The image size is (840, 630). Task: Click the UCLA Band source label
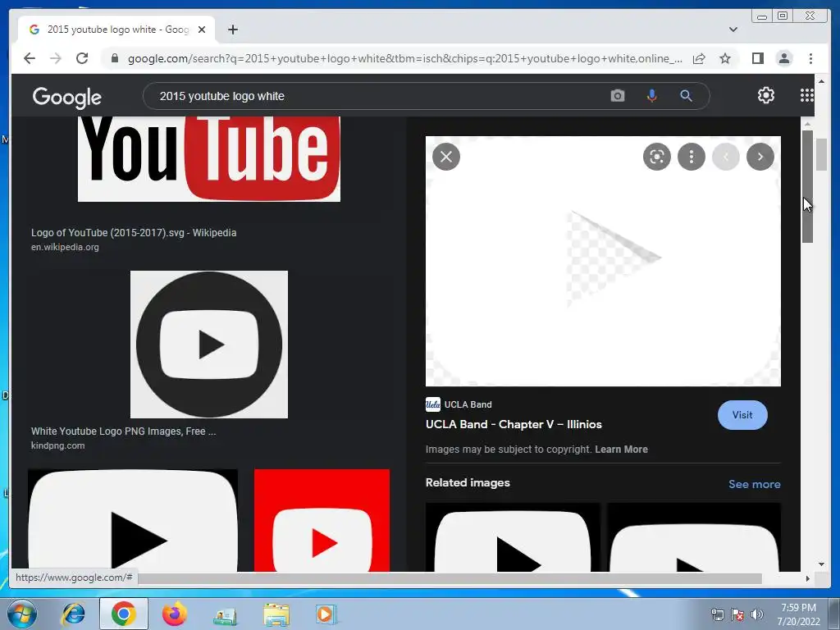pos(468,404)
